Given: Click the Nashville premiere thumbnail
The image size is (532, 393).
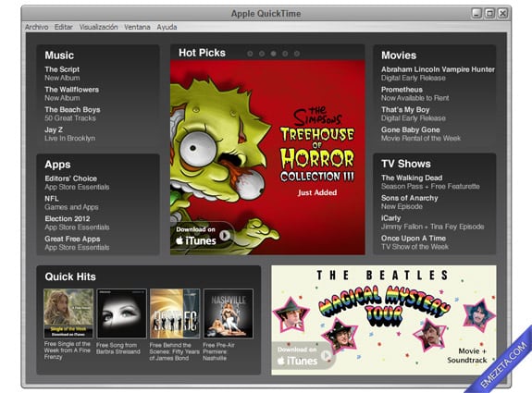Looking at the screenshot, I should (x=228, y=313).
